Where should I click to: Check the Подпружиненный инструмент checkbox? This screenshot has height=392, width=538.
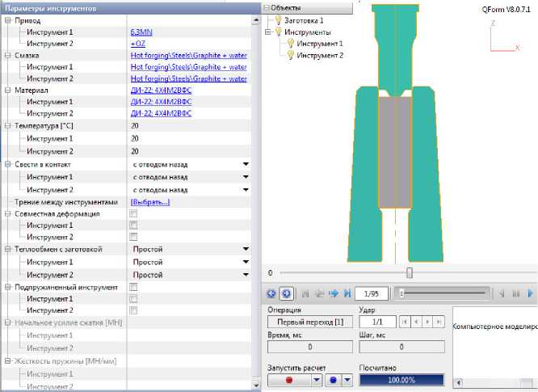coord(134,287)
